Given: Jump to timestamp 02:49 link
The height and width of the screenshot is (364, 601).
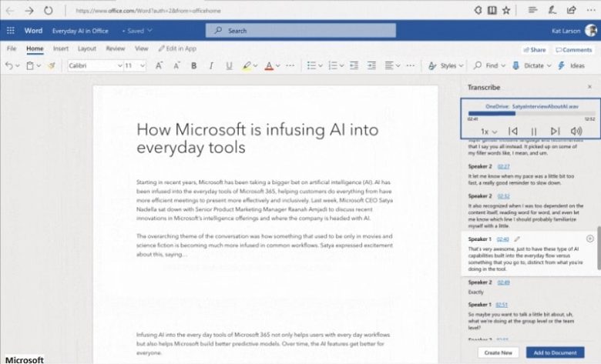Looking at the screenshot, I should click(x=503, y=282).
